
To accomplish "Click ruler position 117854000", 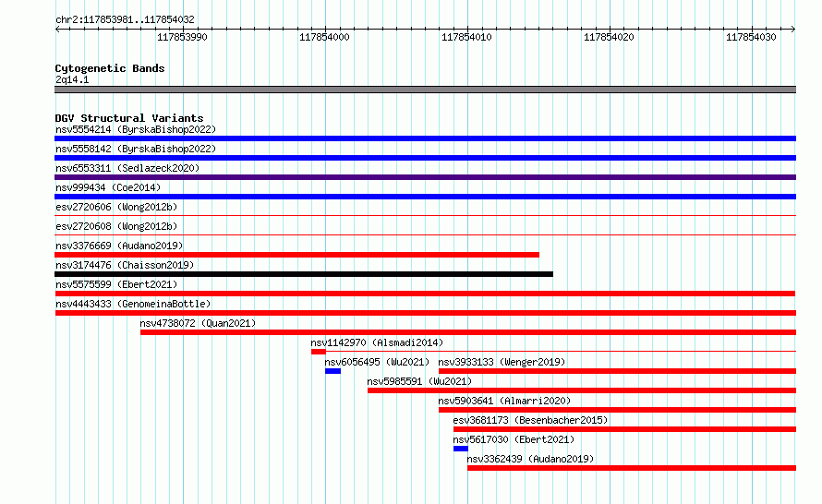I will (324, 37).
